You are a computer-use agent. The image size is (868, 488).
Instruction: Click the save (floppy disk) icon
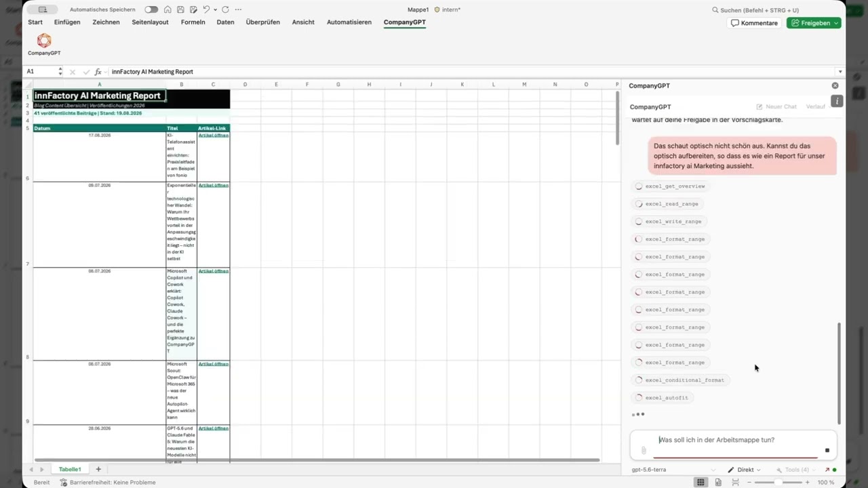180,9
